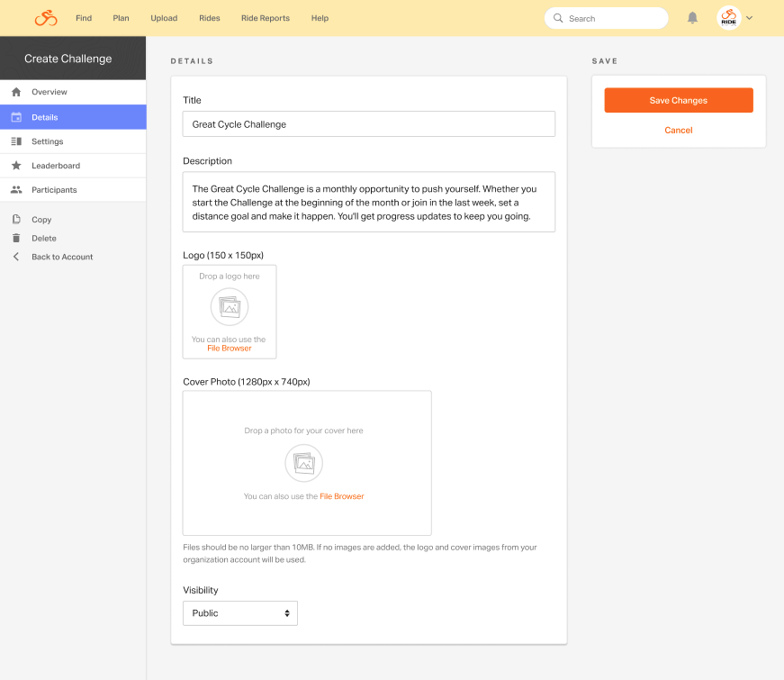Click the logo image placeholder icon

tap(230, 307)
